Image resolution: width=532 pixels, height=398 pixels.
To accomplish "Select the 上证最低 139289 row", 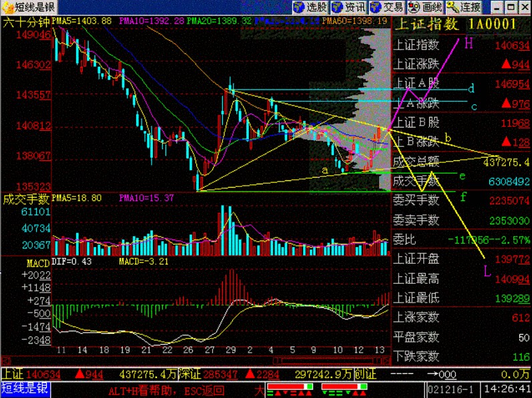I will click(x=461, y=298).
